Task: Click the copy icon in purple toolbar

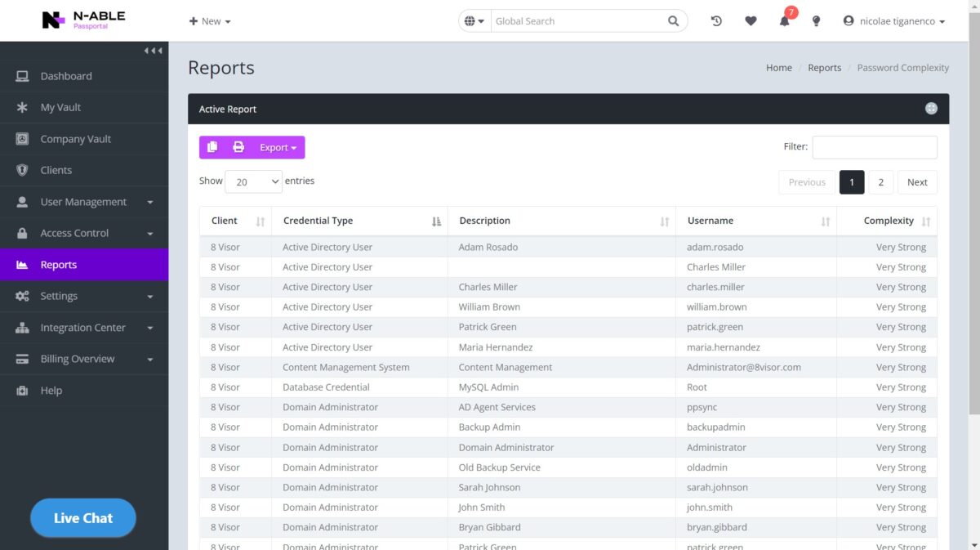Action: click(212, 147)
